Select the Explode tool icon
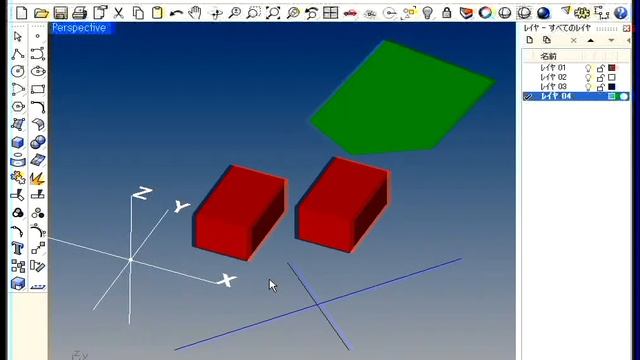This screenshot has height=360, width=640. click(38, 178)
